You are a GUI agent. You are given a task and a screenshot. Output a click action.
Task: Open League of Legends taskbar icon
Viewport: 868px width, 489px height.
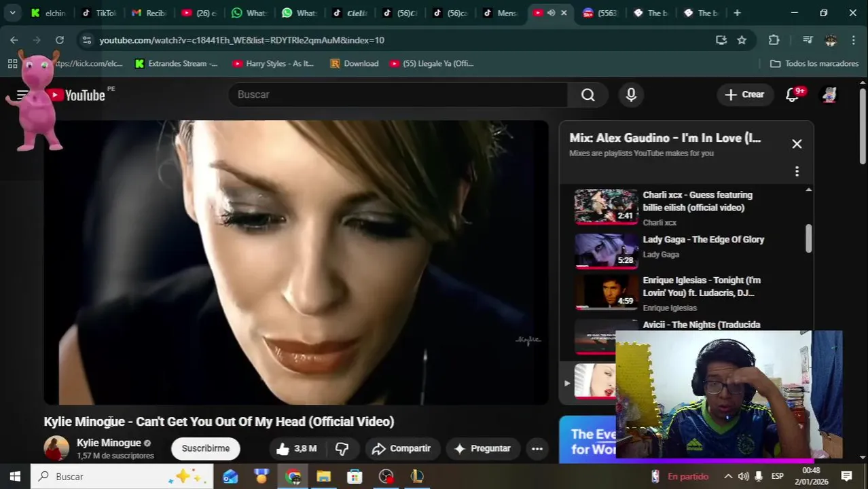pyautogui.click(x=416, y=476)
